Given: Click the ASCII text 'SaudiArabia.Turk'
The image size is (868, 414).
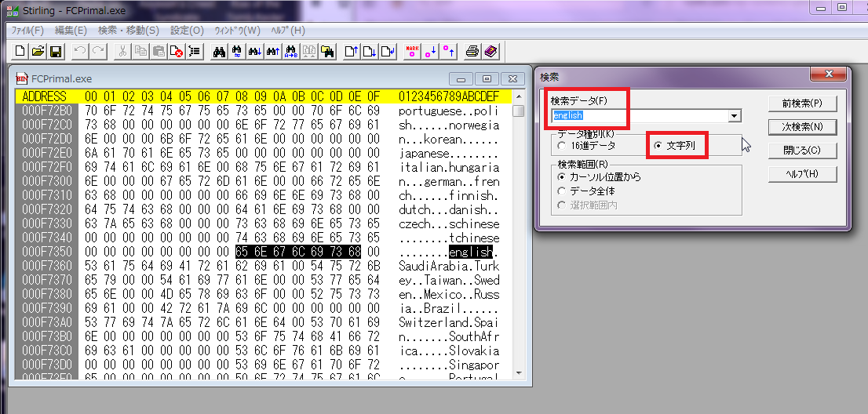Looking at the screenshot, I should click(449, 267).
